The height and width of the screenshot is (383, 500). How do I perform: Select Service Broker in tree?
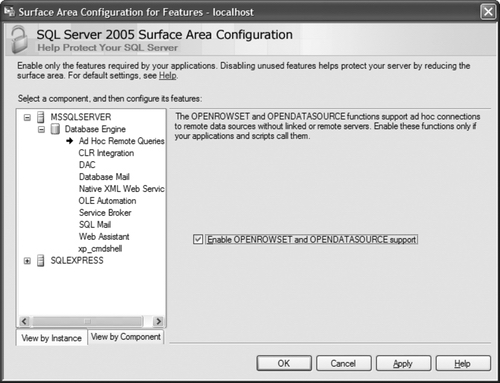(x=105, y=213)
